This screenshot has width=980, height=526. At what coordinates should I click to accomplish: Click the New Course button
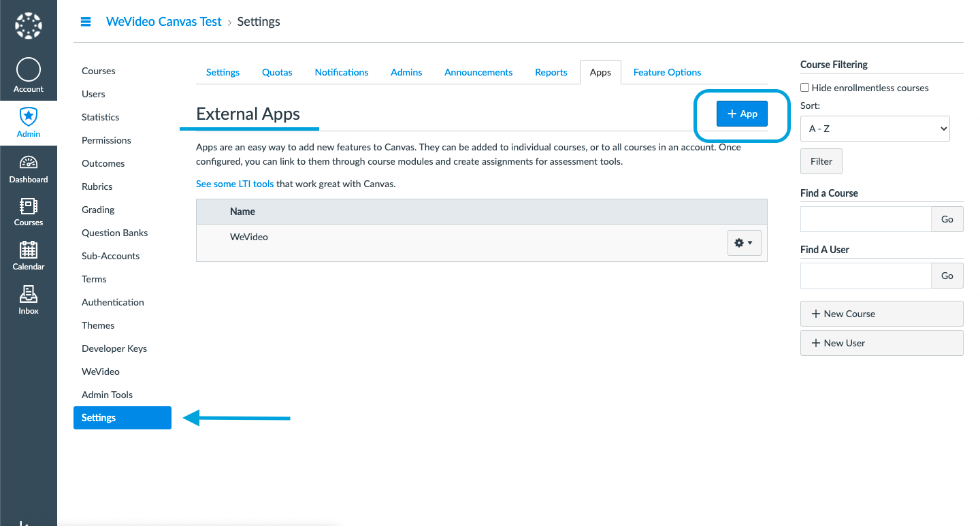[882, 314]
